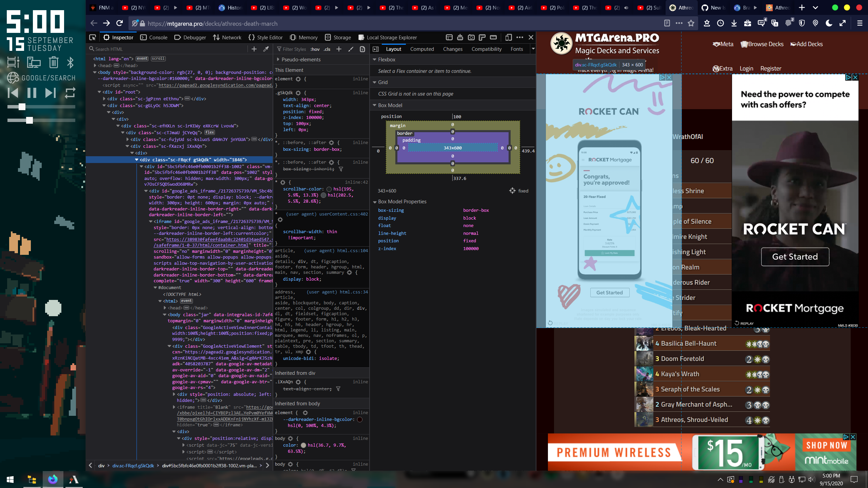Image resolution: width=868 pixels, height=488 pixels.
Task: Switch to the Computed tab
Action: 422,49
